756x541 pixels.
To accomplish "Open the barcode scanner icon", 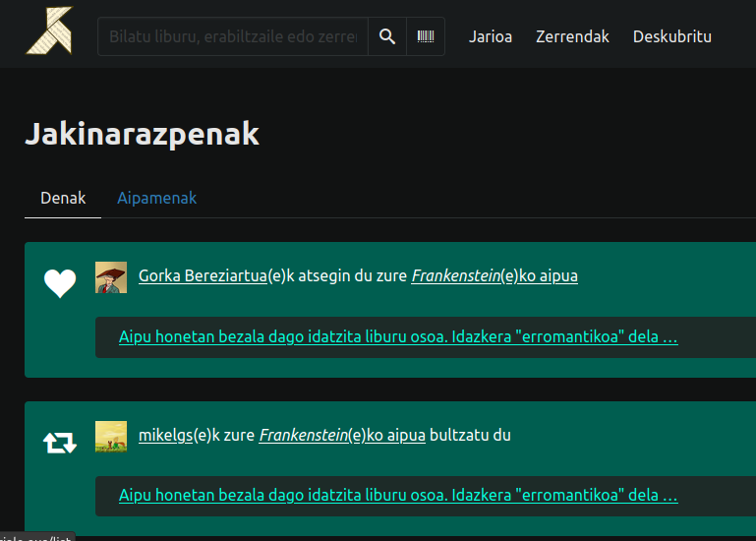I will pos(426,36).
